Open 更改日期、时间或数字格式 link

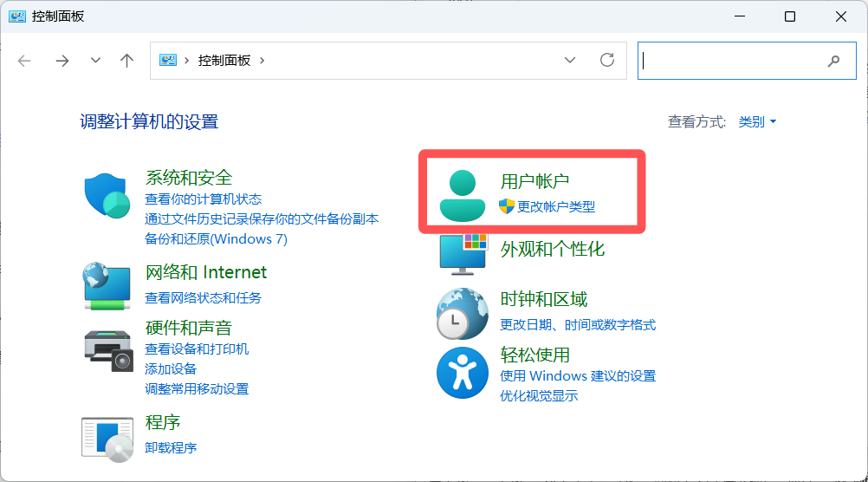[578, 325]
